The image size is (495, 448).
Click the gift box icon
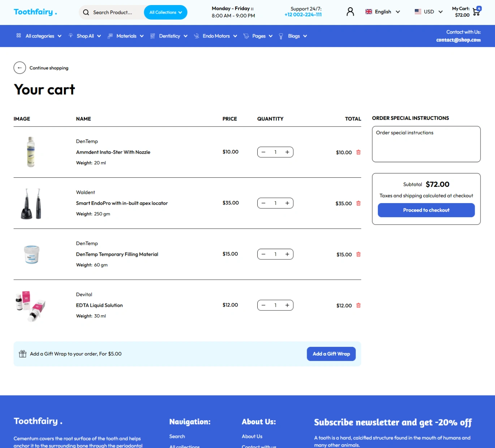[x=22, y=354]
